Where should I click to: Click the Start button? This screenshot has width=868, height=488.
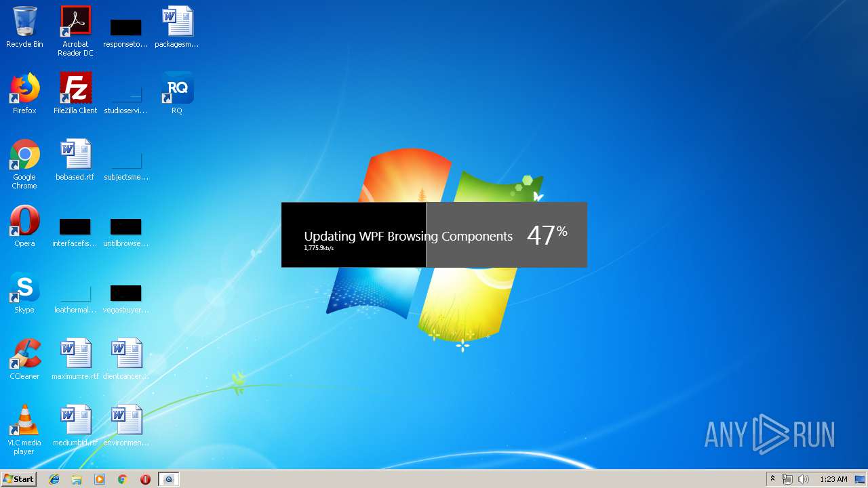[19, 479]
